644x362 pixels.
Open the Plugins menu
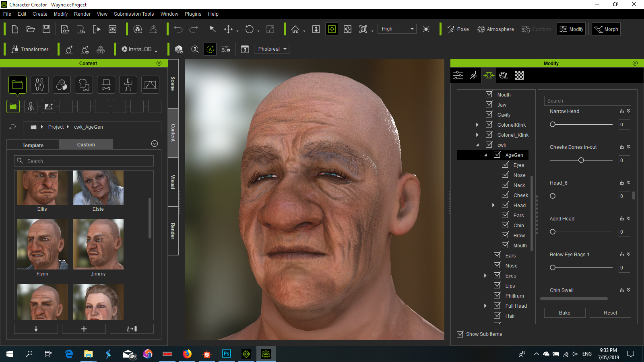193,14
